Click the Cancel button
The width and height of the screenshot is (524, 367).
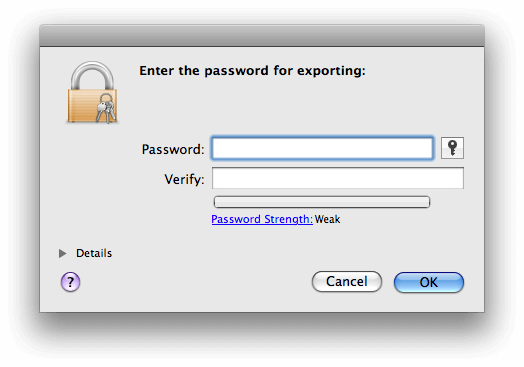[x=347, y=281]
